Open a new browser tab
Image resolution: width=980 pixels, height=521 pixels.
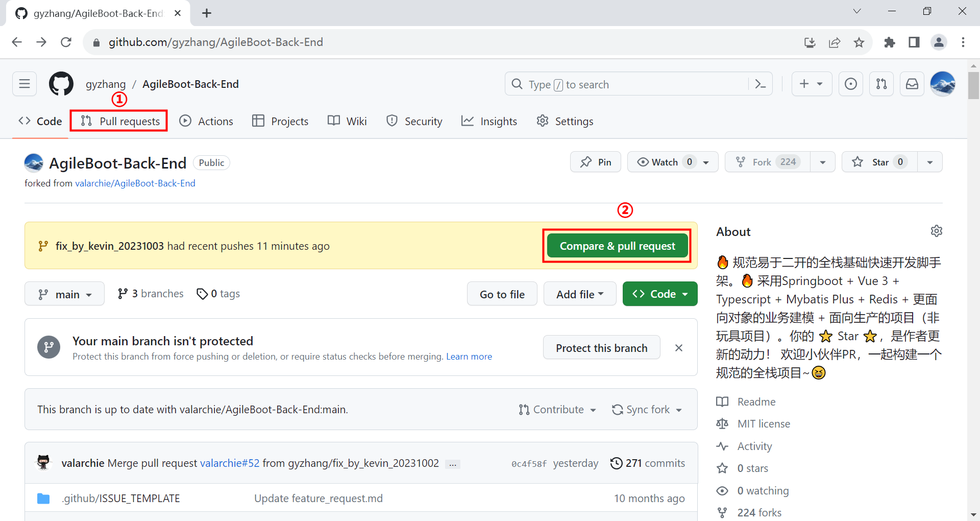point(206,13)
